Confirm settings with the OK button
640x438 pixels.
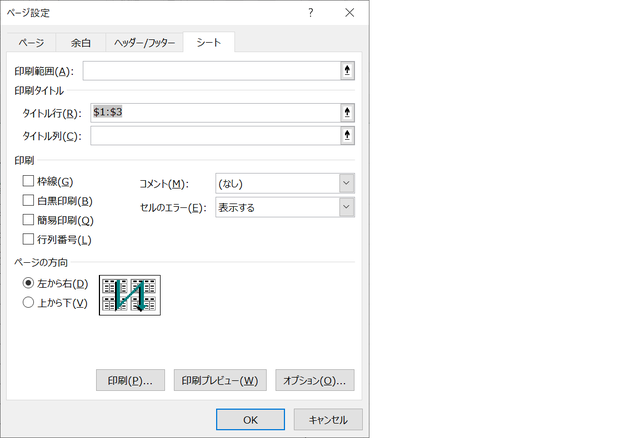250,419
